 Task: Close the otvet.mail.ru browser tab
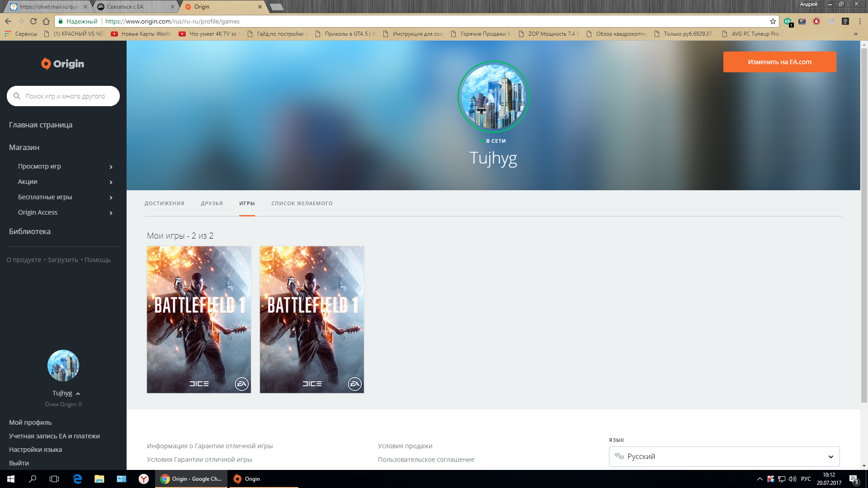click(x=85, y=7)
